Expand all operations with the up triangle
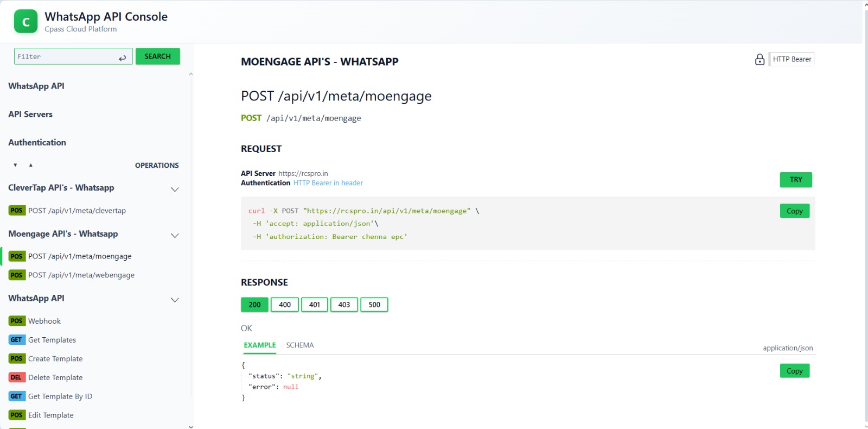 pyautogui.click(x=31, y=165)
